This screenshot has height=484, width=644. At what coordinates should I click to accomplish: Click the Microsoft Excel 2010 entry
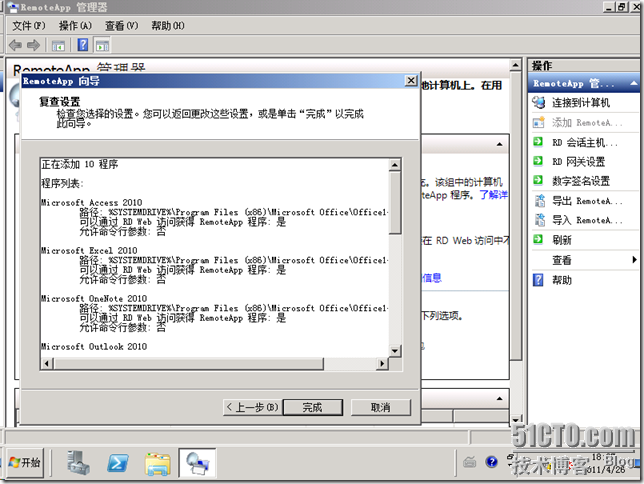pyautogui.click(x=89, y=251)
